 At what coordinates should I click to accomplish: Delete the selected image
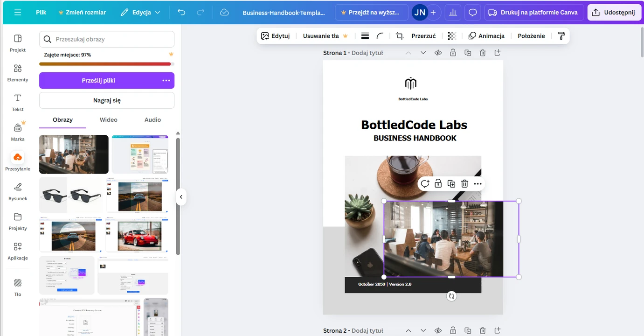pyautogui.click(x=464, y=184)
